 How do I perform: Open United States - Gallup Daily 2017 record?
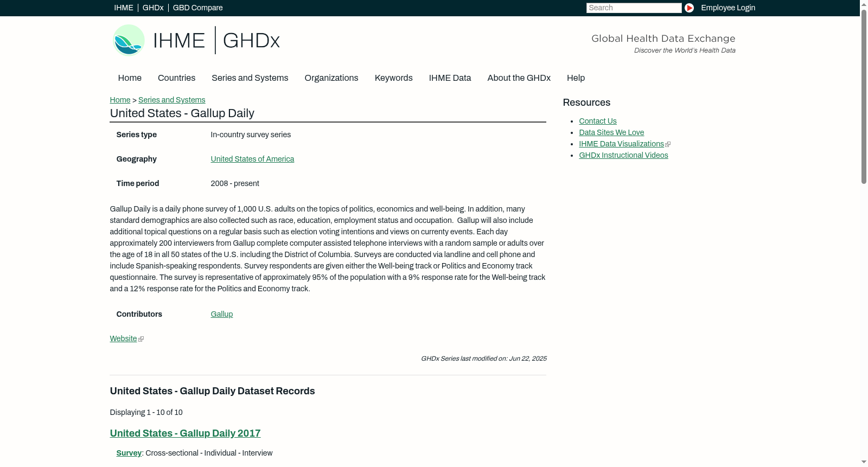186,433
